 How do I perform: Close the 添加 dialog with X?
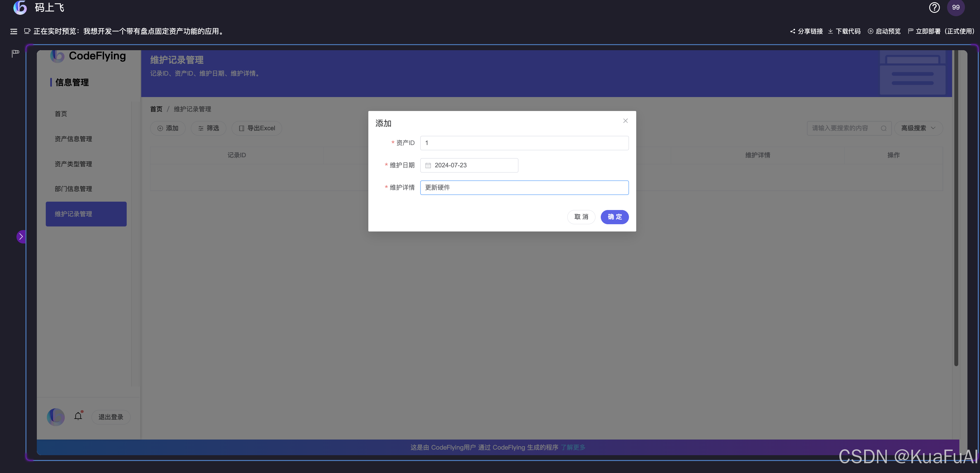pyautogui.click(x=625, y=121)
